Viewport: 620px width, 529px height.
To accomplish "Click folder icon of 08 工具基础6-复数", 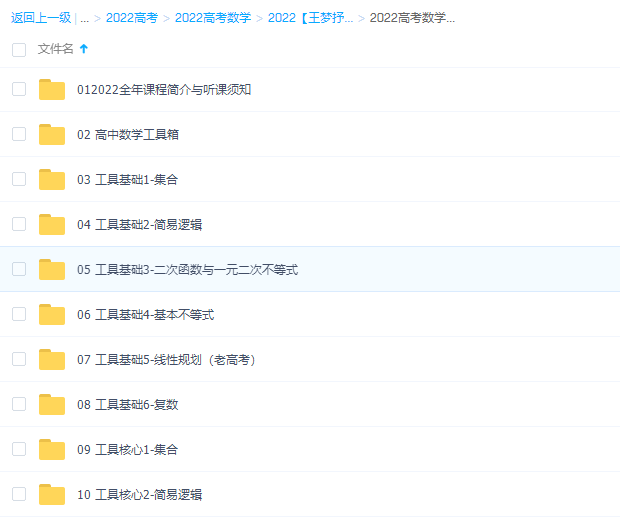I will pos(51,405).
